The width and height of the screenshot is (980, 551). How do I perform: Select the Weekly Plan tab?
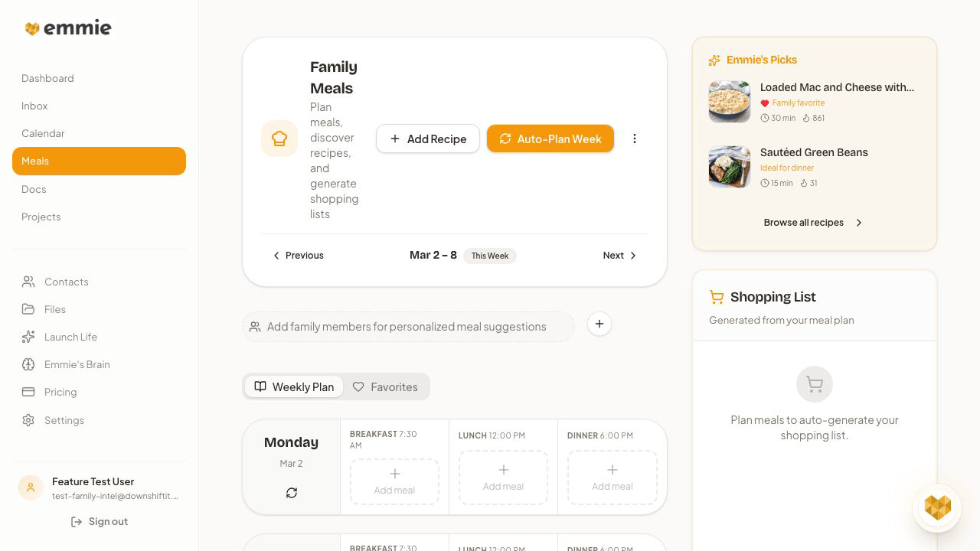pyautogui.click(x=294, y=386)
